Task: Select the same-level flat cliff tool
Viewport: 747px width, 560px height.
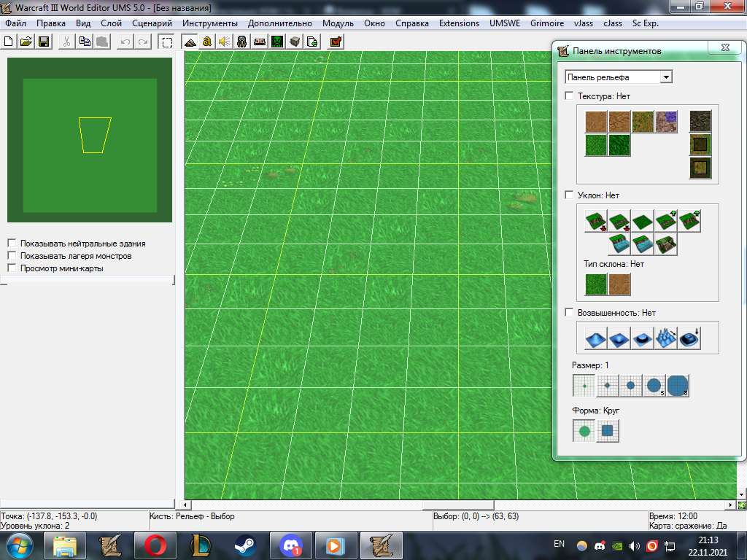Action: pyautogui.click(x=642, y=221)
